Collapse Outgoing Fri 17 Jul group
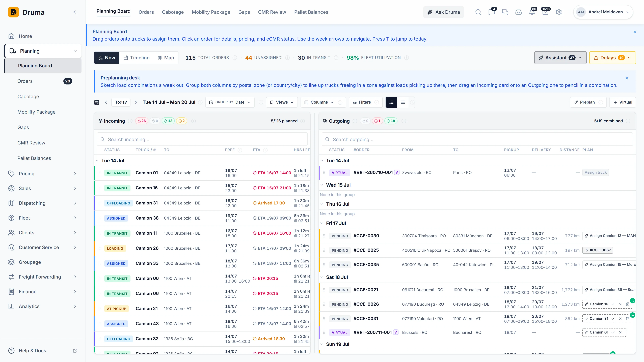 point(322,223)
